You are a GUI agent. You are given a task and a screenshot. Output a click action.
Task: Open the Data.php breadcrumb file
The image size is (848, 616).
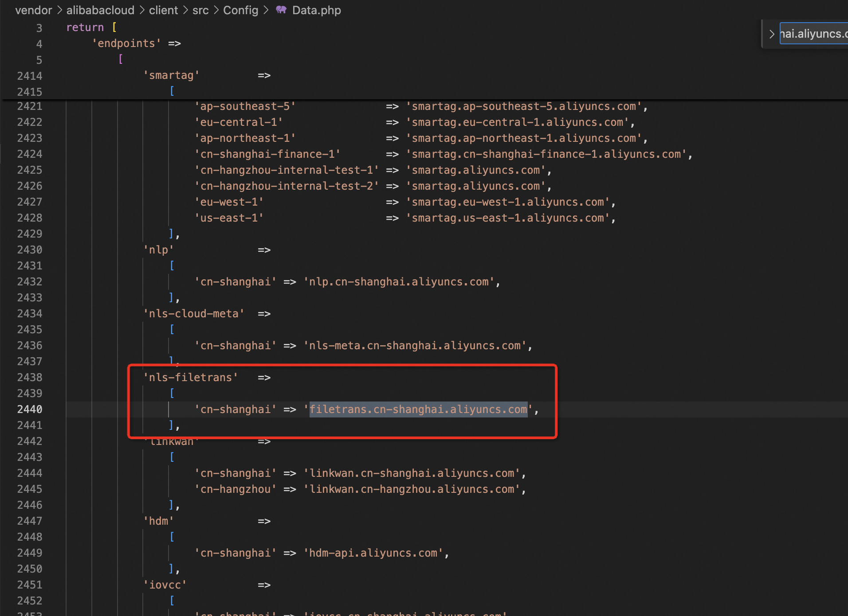pos(316,10)
